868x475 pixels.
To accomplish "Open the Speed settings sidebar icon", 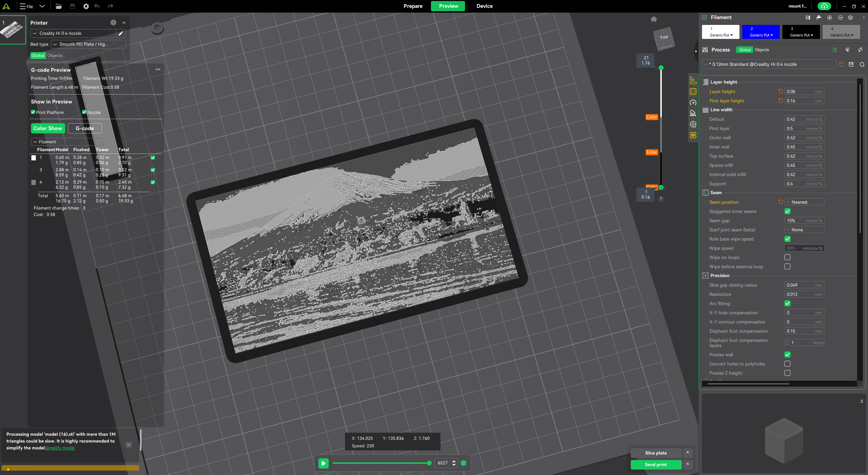I will pyautogui.click(x=693, y=102).
